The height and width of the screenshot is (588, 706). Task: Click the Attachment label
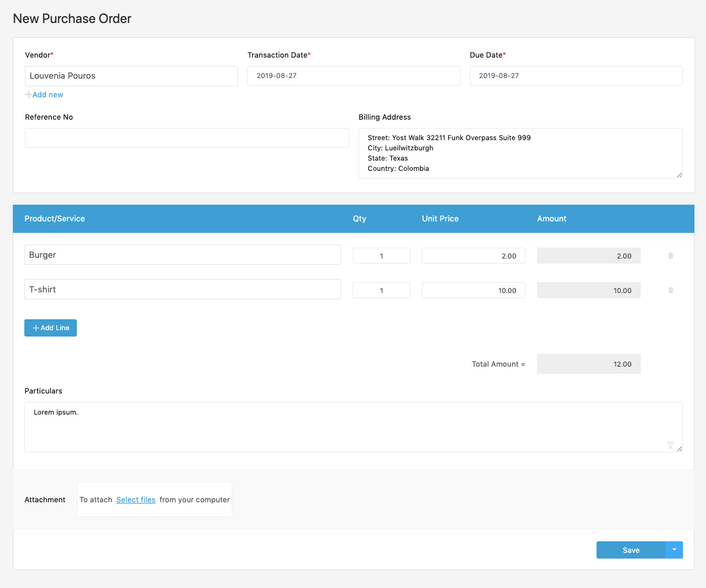coord(45,500)
